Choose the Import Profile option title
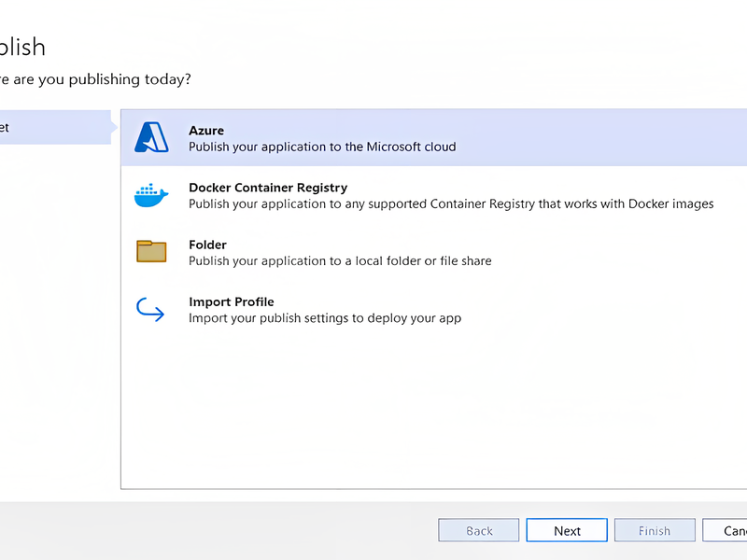The width and height of the screenshot is (747, 560). (232, 301)
